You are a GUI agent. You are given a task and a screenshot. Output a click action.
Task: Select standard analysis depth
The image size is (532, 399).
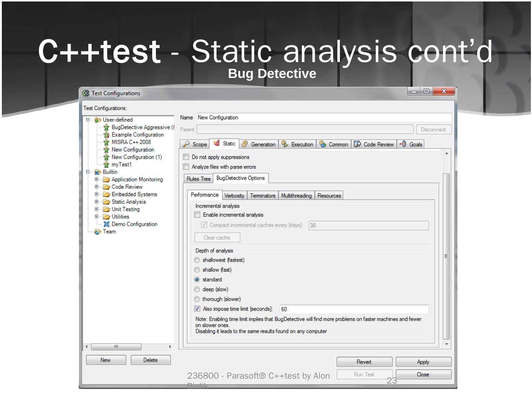pyautogui.click(x=197, y=280)
